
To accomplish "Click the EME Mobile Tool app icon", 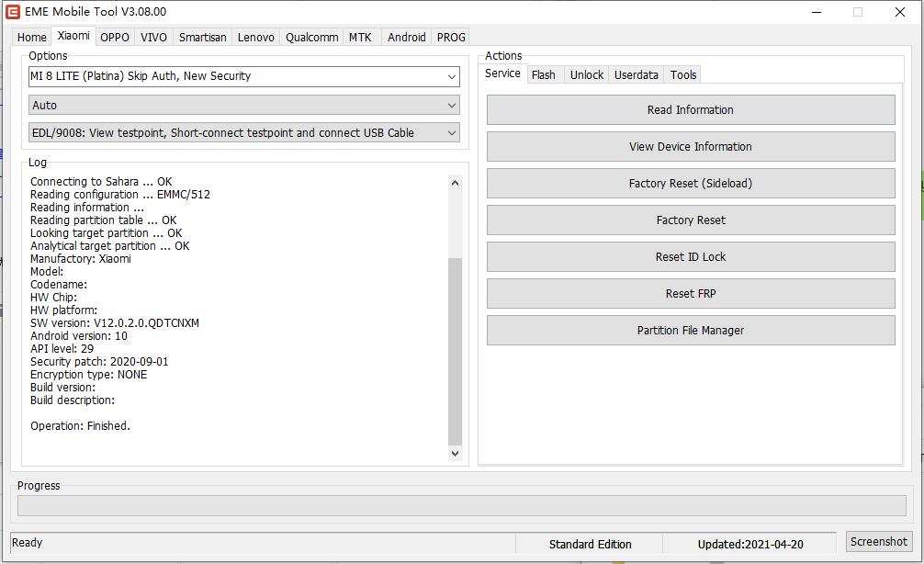I will 12,12.
